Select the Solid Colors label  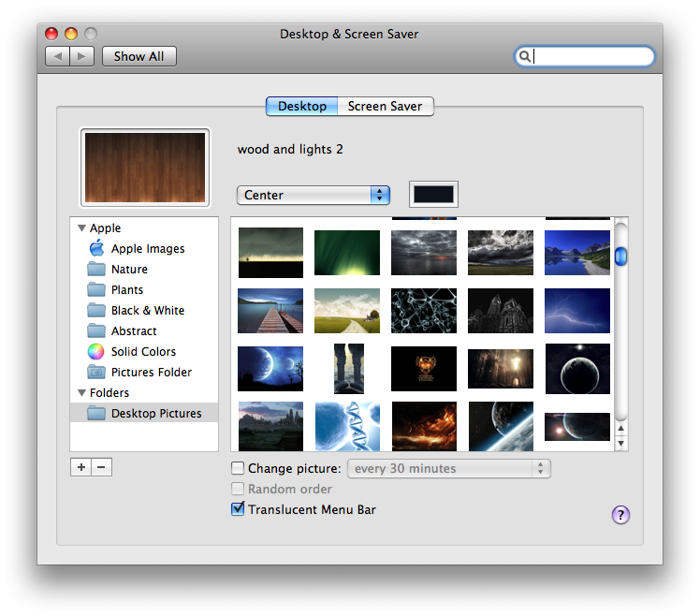tap(143, 352)
